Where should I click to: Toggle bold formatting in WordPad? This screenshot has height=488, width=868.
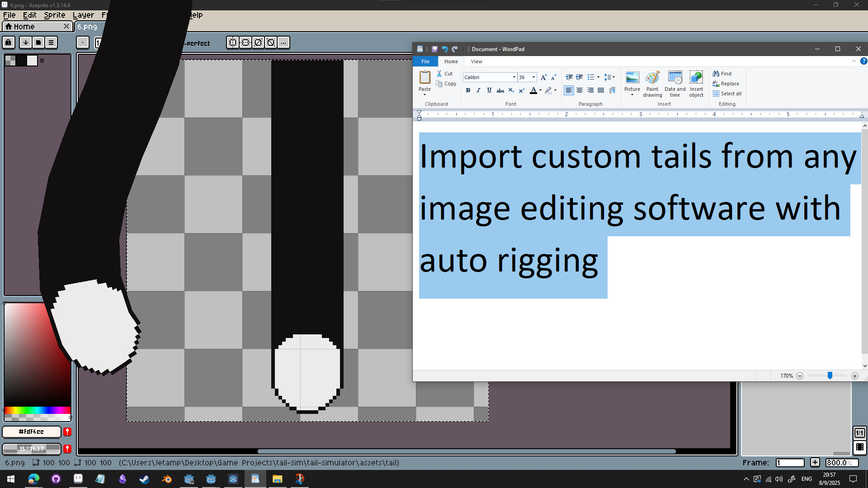coord(468,90)
